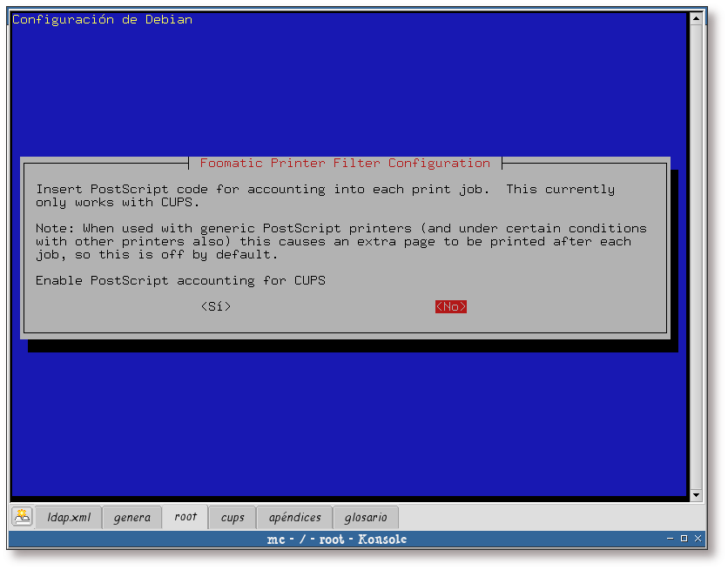Viewport: 728px width, 570px height.
Task: Choose <Sí> to enable PostScript accounting
Action: [215, 306]
